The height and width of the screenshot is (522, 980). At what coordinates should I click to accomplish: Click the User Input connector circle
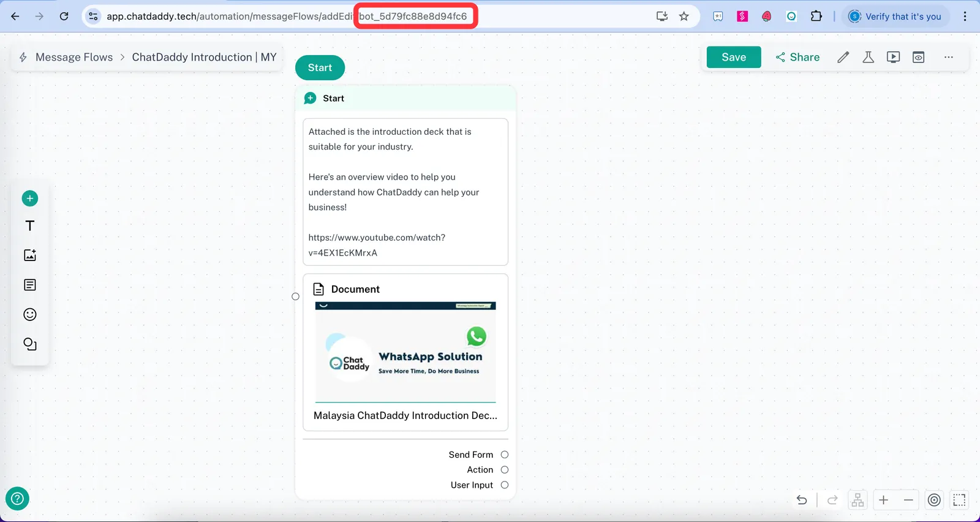pos(505,485)
